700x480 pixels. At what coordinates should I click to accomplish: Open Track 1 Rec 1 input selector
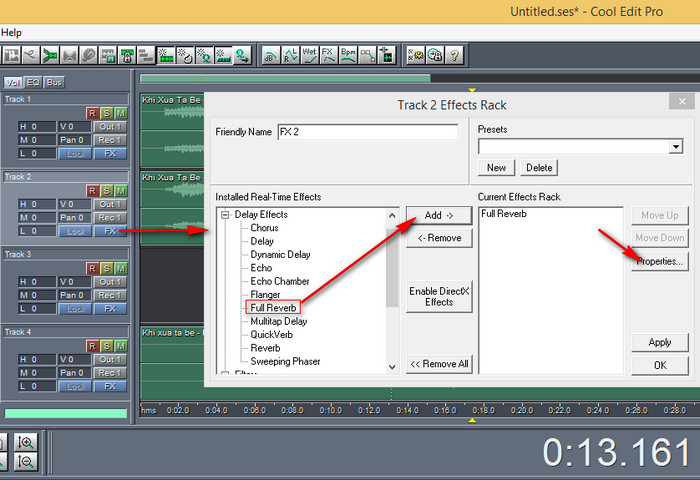click(x=110, y=140)
